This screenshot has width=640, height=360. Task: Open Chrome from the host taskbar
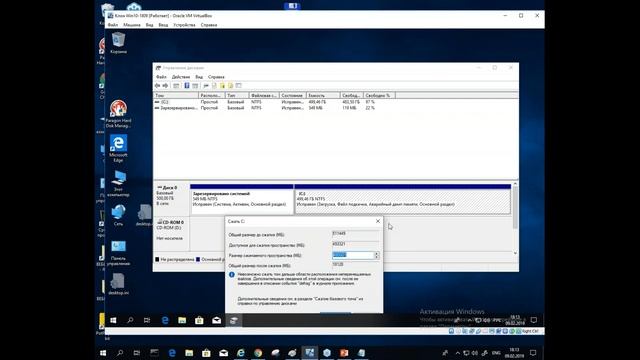click(258, 353)
